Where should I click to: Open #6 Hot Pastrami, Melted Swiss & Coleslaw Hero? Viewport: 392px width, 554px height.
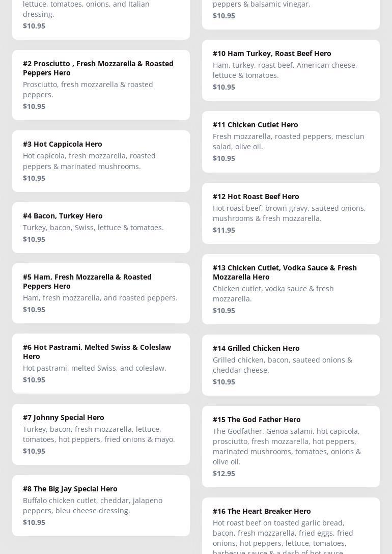(x=97, y=351)
